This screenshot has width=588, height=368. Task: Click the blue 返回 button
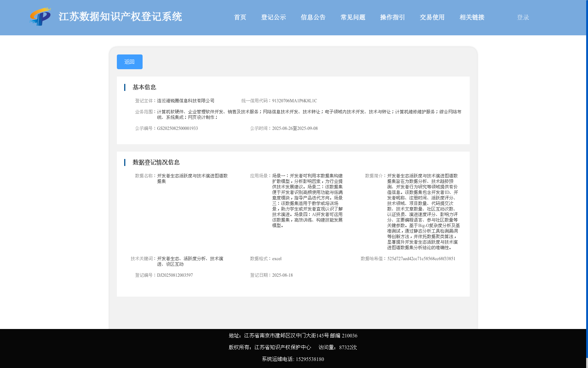point(130,62)
